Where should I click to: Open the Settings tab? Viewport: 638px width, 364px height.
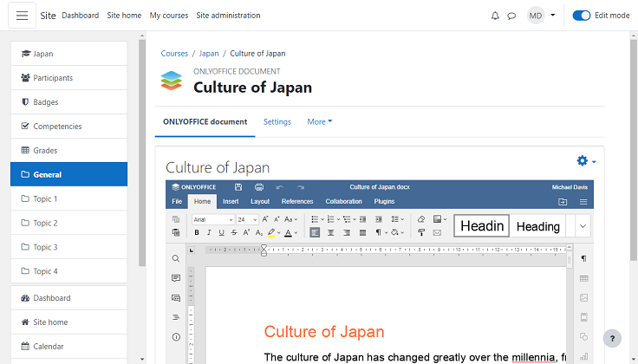click(277, 122)
